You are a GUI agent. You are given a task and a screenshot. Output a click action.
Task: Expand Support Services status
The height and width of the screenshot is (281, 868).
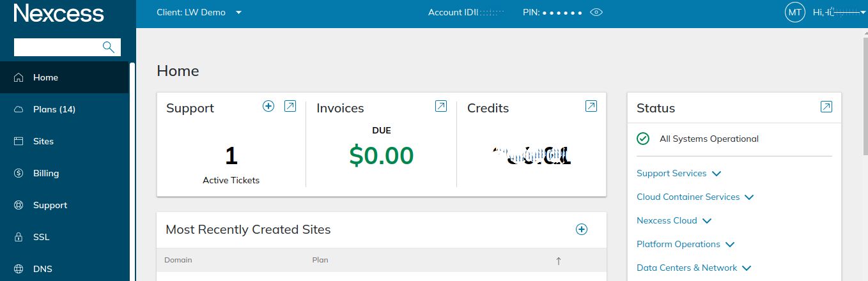pyautogui.click(x=679, y=173)
